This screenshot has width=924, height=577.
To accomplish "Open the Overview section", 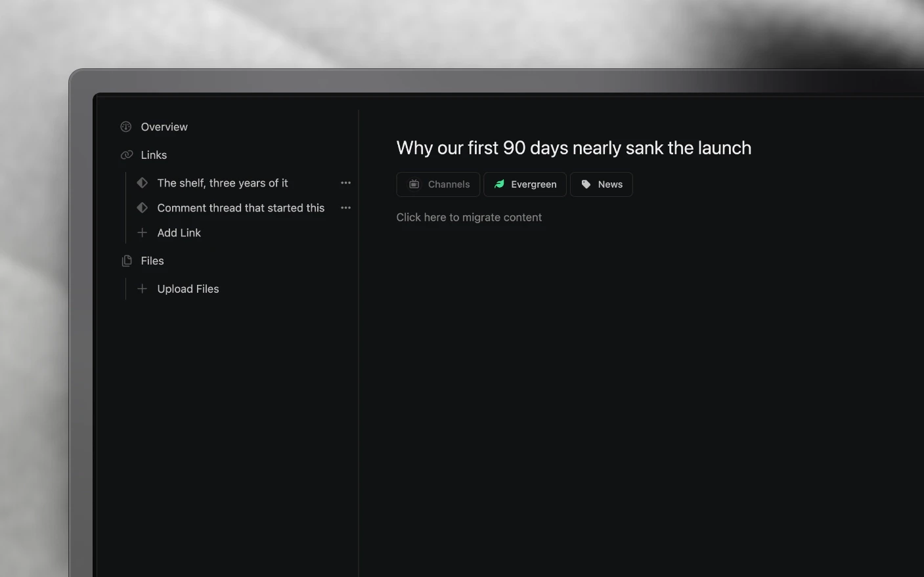I will pyautogui.click(x=164, y=127).
